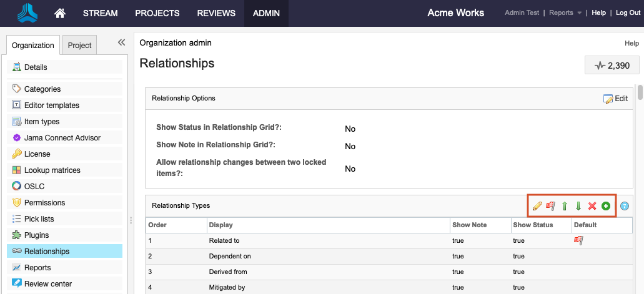Open License settings
644x294 pixels.
point(64,154)
